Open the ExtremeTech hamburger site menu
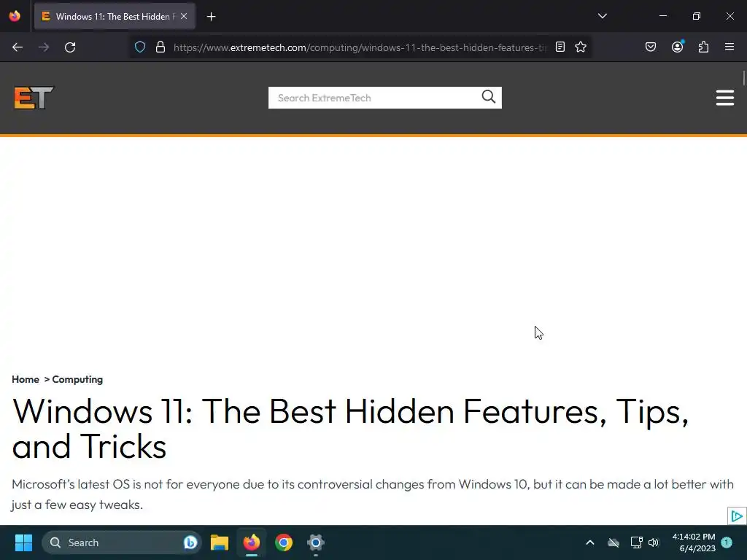This screenshot has height=560, width=747. pyautogui.click(x=724, y=98)
